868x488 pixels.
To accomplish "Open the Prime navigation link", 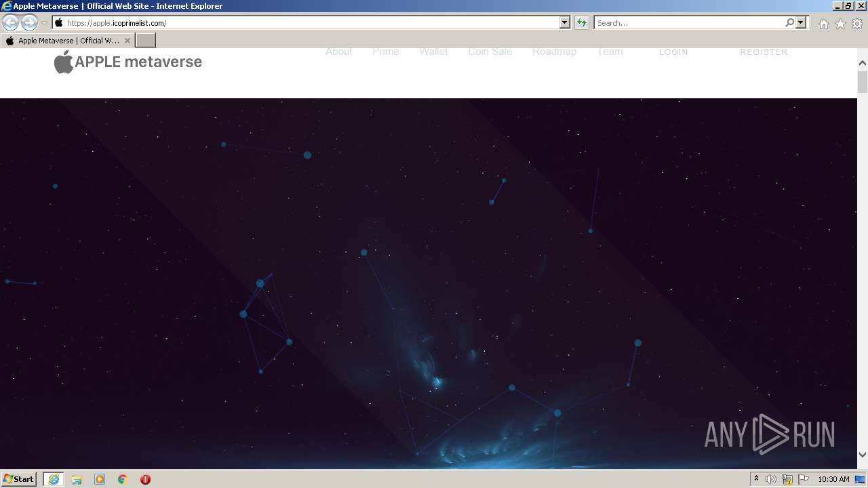I will pyautogui.click(x=386, y=52).
